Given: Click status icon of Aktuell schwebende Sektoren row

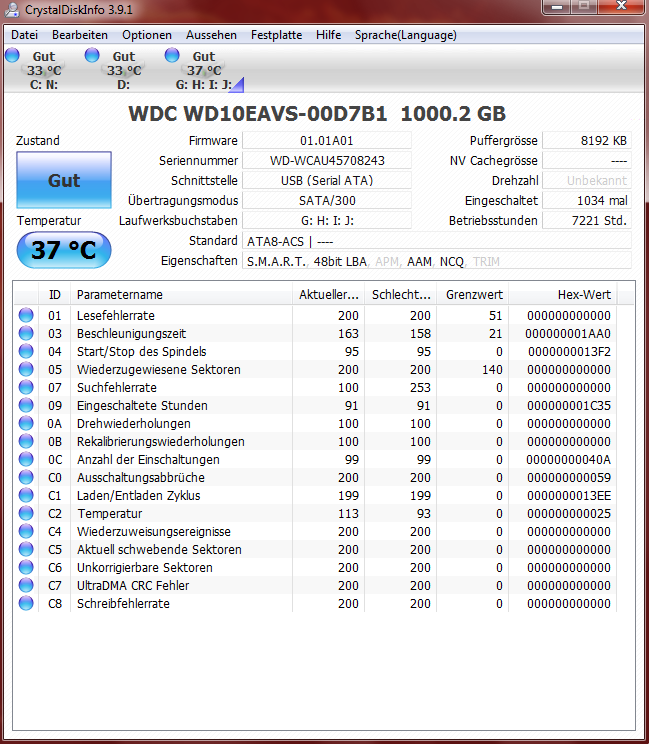Looking at the screenshot, I should [26, 549].
